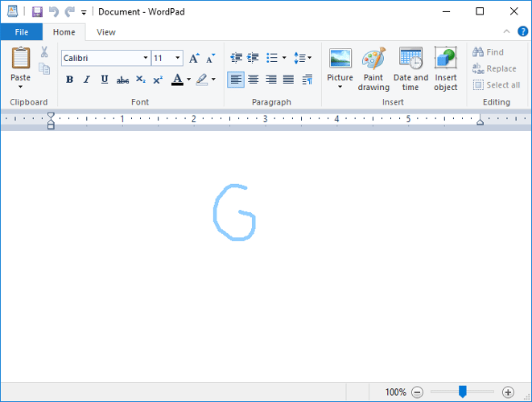
Task: Click the Paste clipboard icon
Action: click(21, 58)
